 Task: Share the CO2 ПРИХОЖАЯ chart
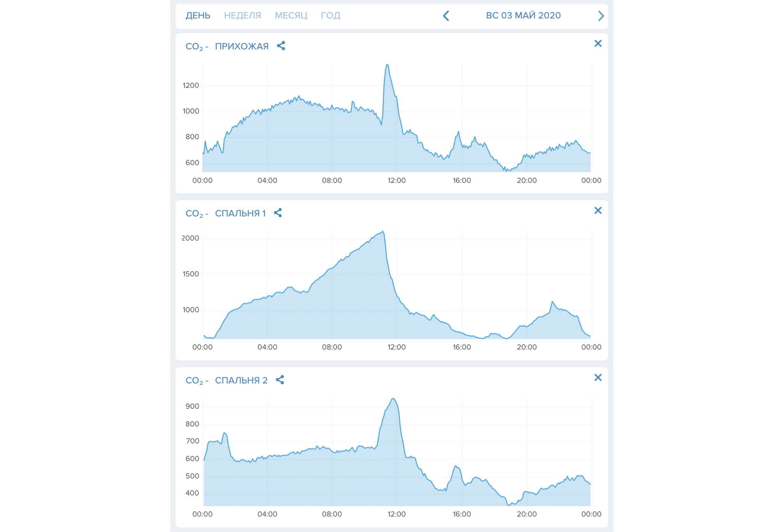(x=281, y=46)
